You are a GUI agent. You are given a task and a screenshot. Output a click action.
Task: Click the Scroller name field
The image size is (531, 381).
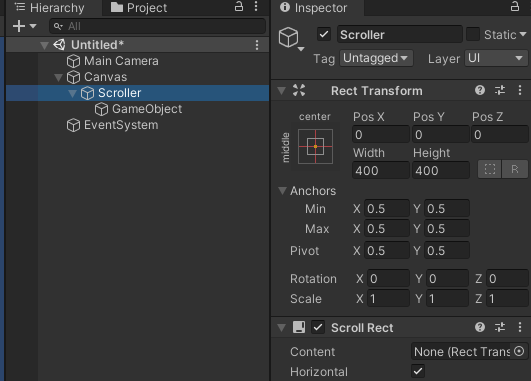click(400, 35)
